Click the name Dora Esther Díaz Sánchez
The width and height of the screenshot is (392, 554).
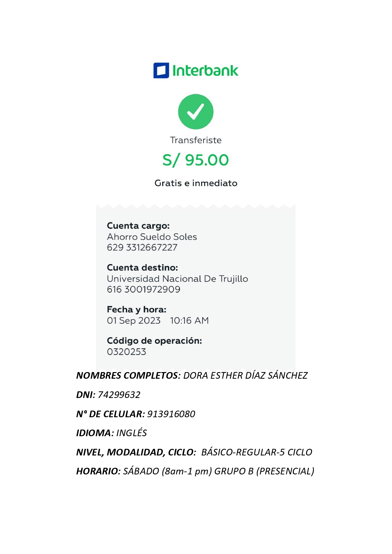245,376
